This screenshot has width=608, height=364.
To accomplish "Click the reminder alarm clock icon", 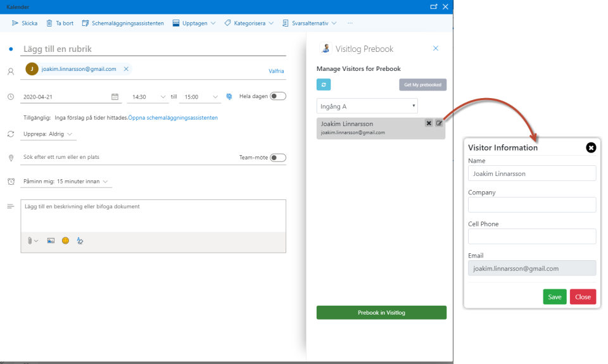I will [11, 182].
